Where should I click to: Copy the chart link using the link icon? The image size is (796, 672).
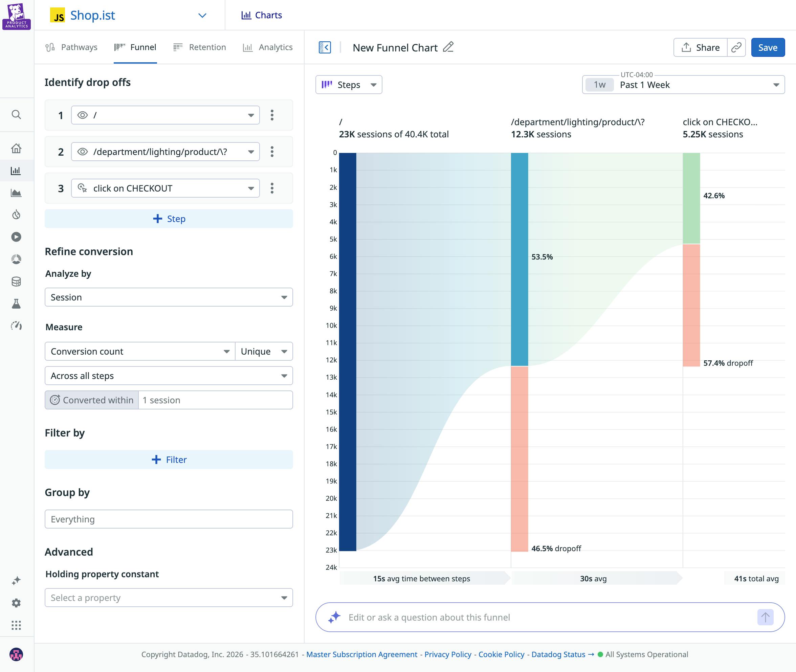[736, 47]
